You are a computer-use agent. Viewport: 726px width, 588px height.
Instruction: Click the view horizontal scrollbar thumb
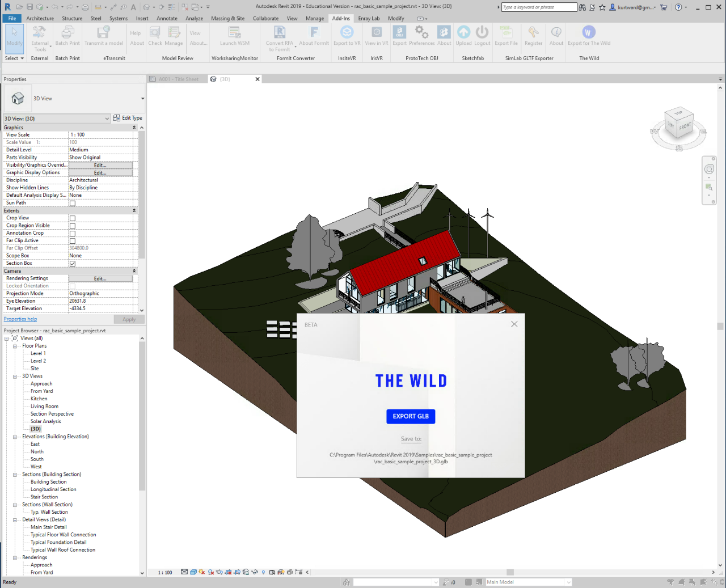510,572
